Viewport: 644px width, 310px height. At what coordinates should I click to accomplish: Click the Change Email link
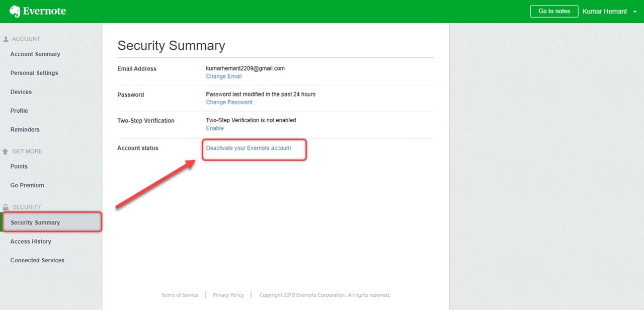click(x=224, y=76)
